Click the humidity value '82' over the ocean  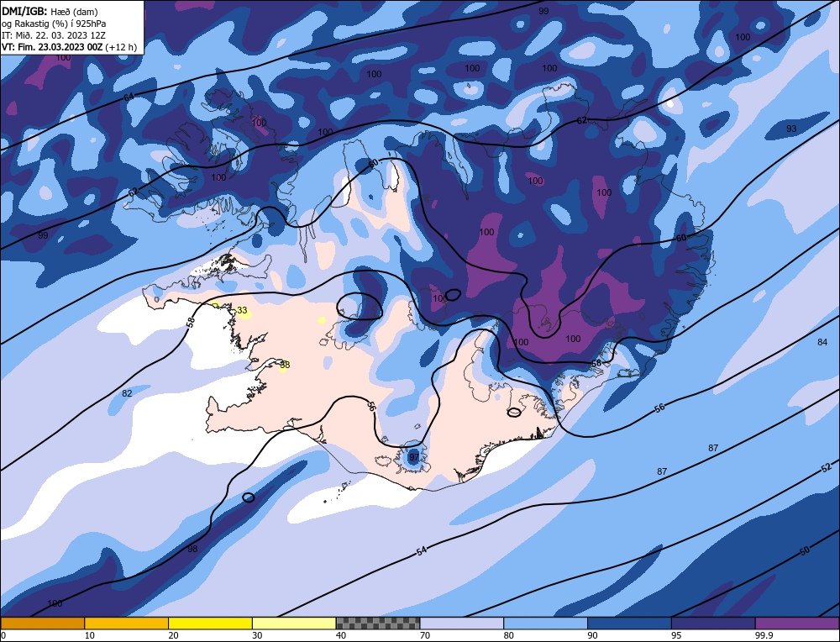pyautogui.click(x=127, y=393)
